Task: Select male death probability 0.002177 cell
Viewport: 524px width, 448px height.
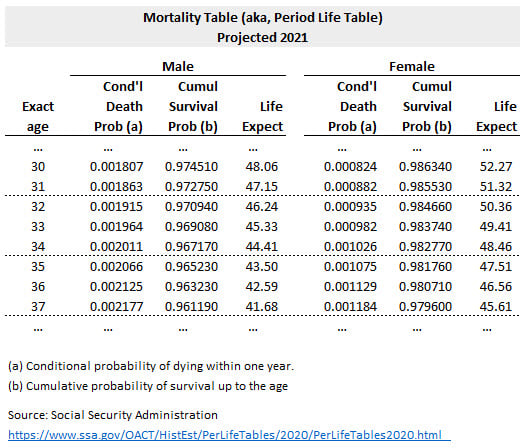Action: [116, 307]
